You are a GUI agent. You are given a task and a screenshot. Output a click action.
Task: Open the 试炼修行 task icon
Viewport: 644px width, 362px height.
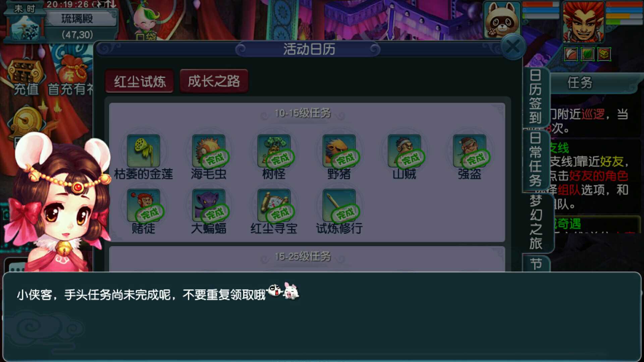click(339, 205)
